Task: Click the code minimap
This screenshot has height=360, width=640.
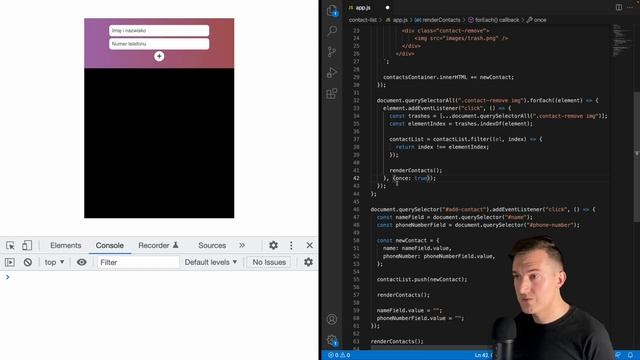Action: (622, 41)
